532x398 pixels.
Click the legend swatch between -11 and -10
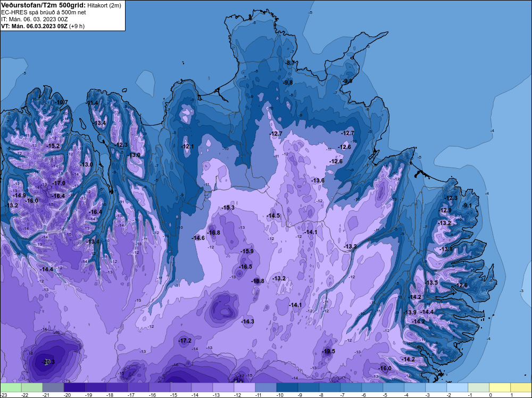pos(265,387)
